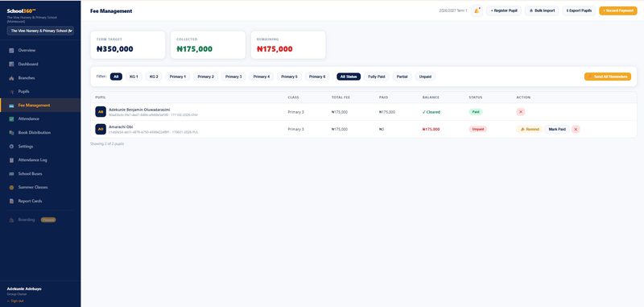This screenshot has height=307, width=644.
Task: Open Report Cards in the sidebar
Action: tap(40, 201)
